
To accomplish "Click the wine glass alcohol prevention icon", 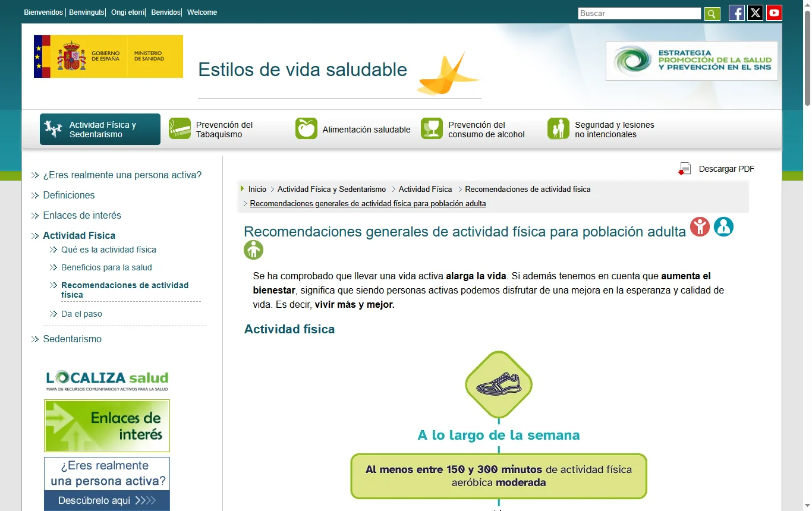I will tap(432, 128).
